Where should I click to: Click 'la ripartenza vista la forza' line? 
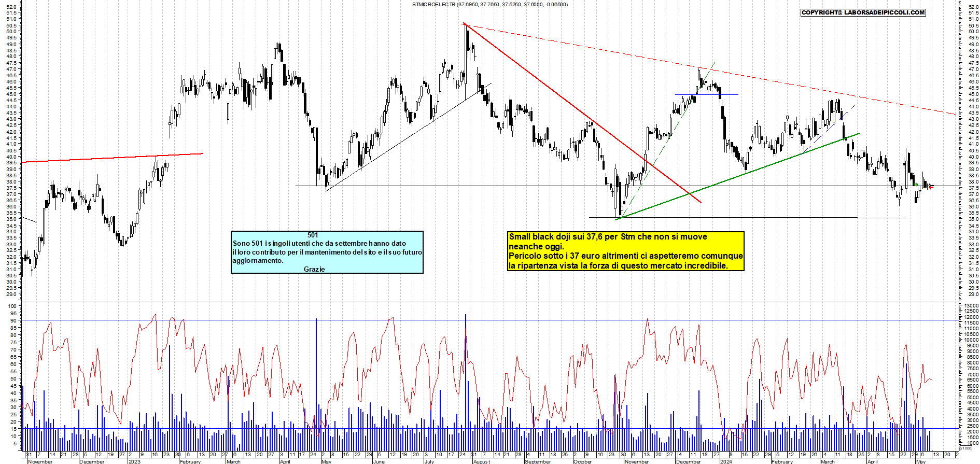(x=618, y=266)
